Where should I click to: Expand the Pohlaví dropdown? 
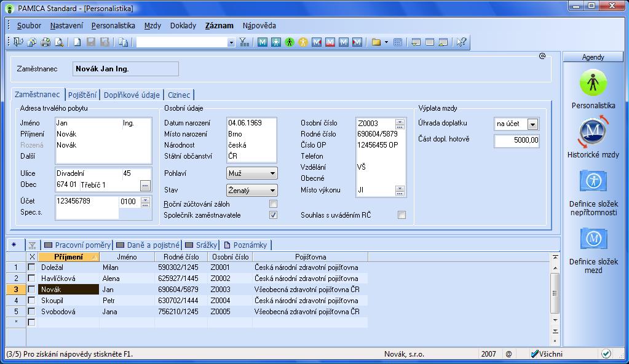click(x=272, y=174)
